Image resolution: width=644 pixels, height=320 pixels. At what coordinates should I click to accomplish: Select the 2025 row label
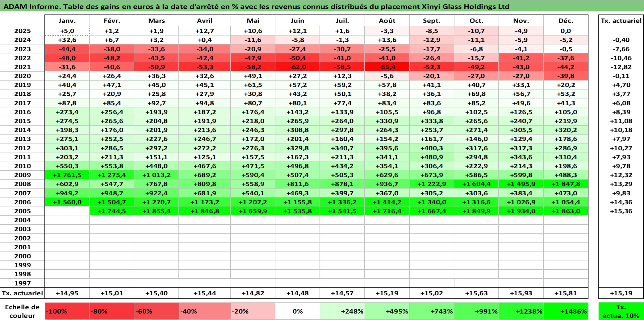[23, 31]
